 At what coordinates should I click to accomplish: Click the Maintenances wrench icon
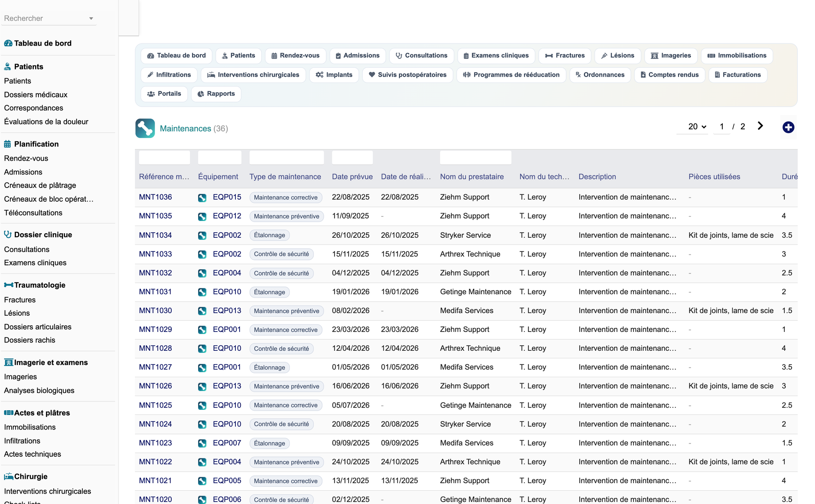click(x=145, y=128)
